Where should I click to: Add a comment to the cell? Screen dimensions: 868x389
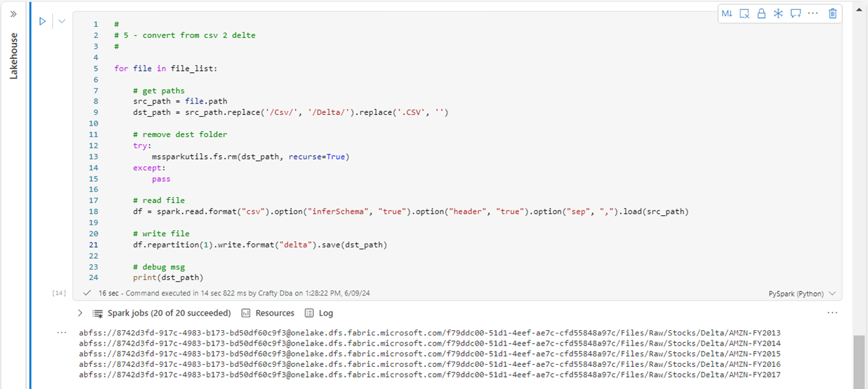point(795,13)
